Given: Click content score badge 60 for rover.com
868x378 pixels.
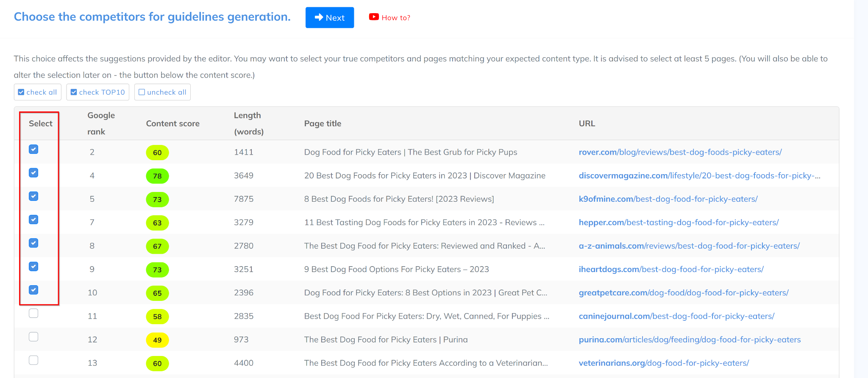Looking at the screenshot, I should [157, 153].
